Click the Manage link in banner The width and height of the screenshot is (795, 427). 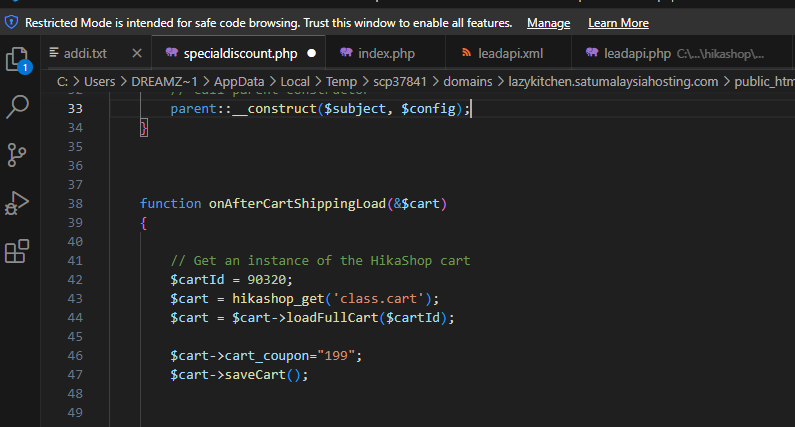coord(548,22)
